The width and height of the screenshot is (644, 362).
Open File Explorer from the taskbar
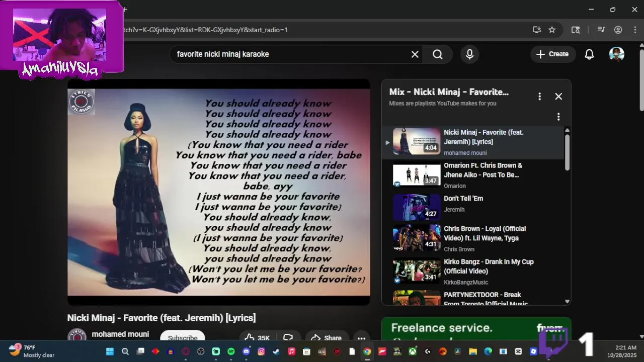(x=473, y=351)
